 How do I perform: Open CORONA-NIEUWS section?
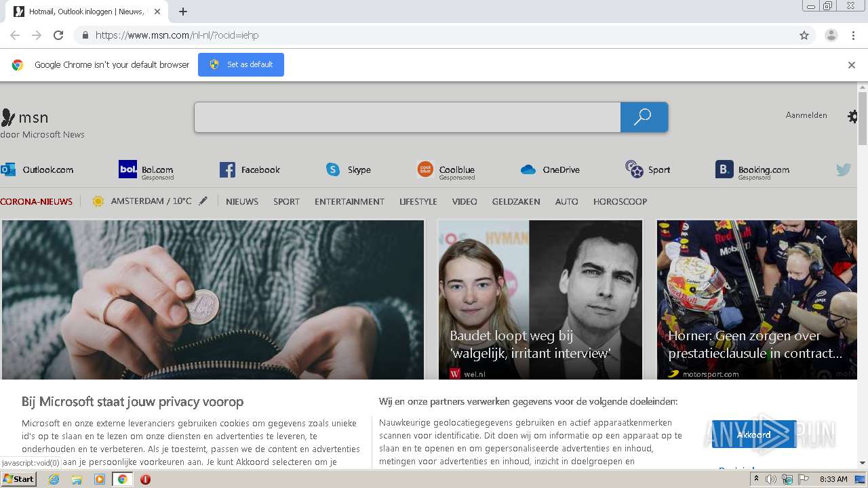coord(37,201)
